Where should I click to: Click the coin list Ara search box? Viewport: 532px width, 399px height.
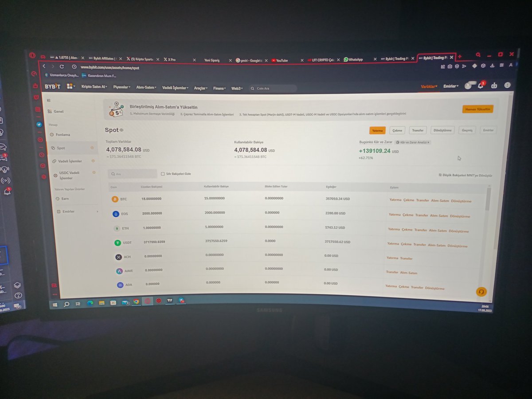pyautogui.click(x=133, y=174)
